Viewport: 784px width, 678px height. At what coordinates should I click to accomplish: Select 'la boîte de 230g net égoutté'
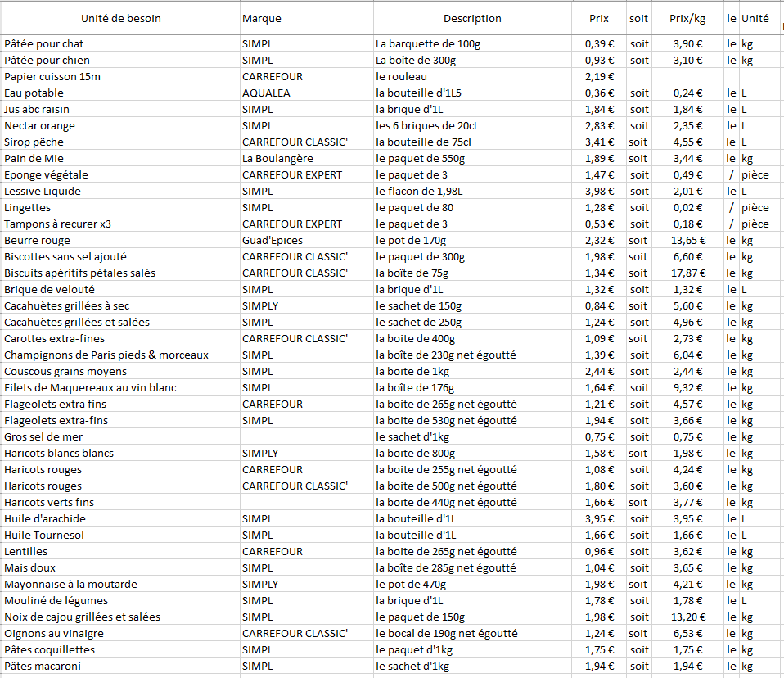click(x=472, y=355)
